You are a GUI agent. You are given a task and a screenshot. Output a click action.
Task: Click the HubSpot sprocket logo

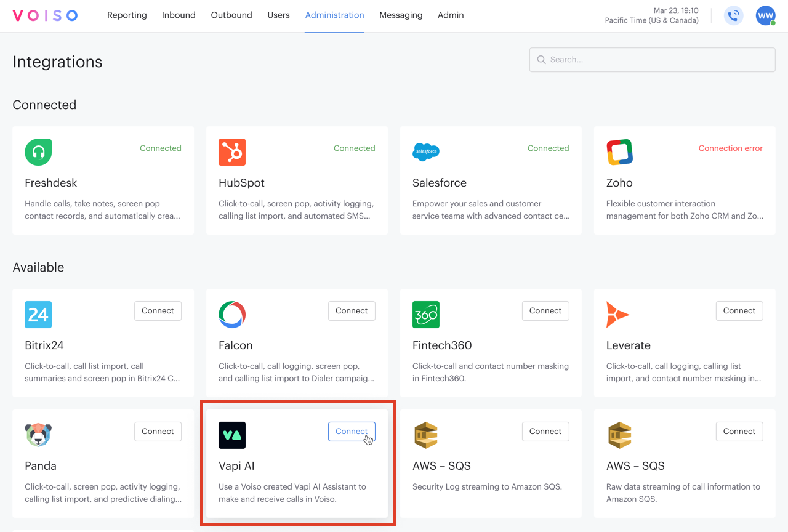click(x=232, y=152)
